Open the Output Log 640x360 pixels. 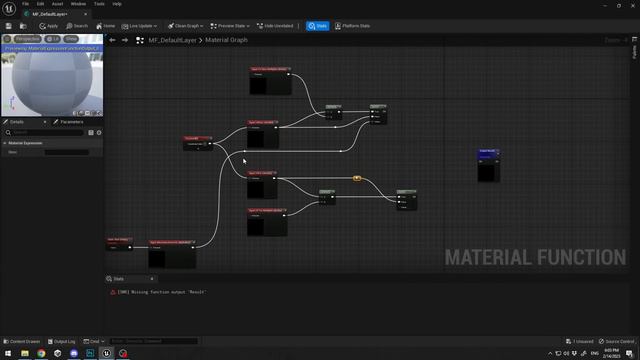click(62, 341)
